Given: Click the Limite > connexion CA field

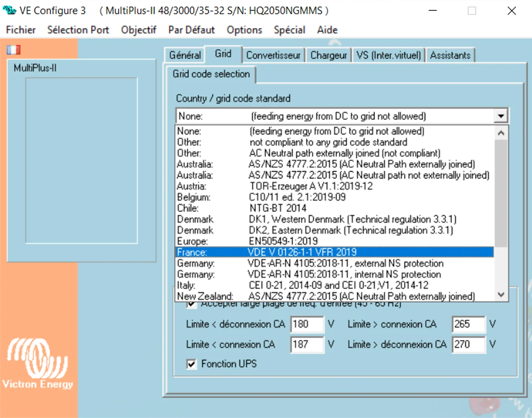Looking at the screenshot, I should [469, 324].
